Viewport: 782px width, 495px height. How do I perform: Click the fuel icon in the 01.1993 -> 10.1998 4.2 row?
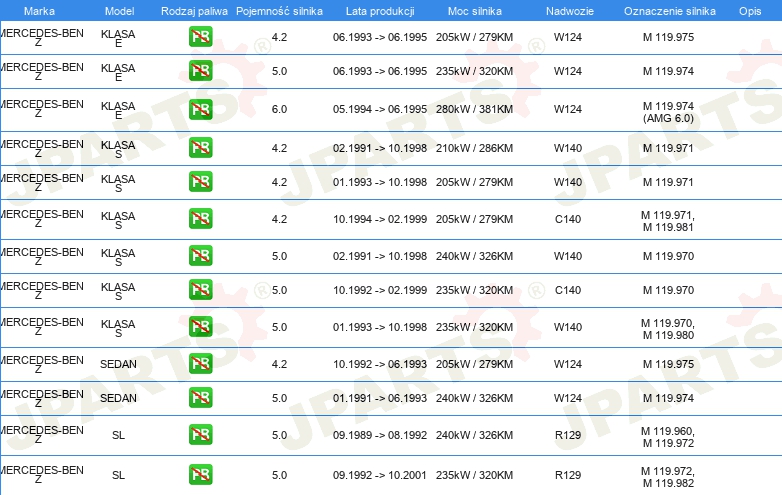tap(200, 182)
